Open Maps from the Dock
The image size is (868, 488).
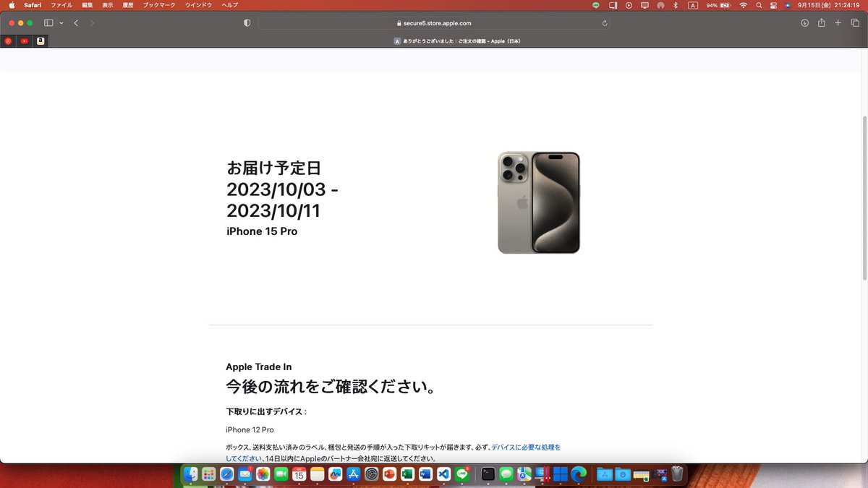[x=524, y=474]
